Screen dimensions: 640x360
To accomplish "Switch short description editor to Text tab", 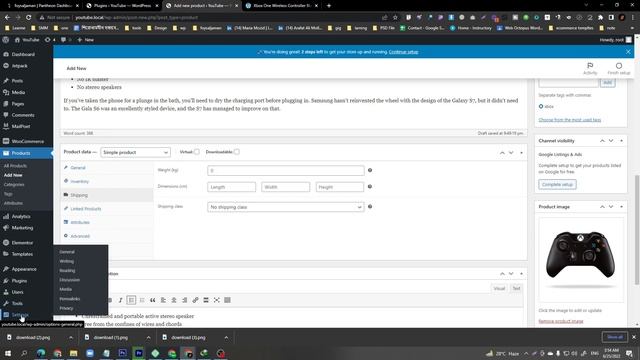I will (516, 288).
